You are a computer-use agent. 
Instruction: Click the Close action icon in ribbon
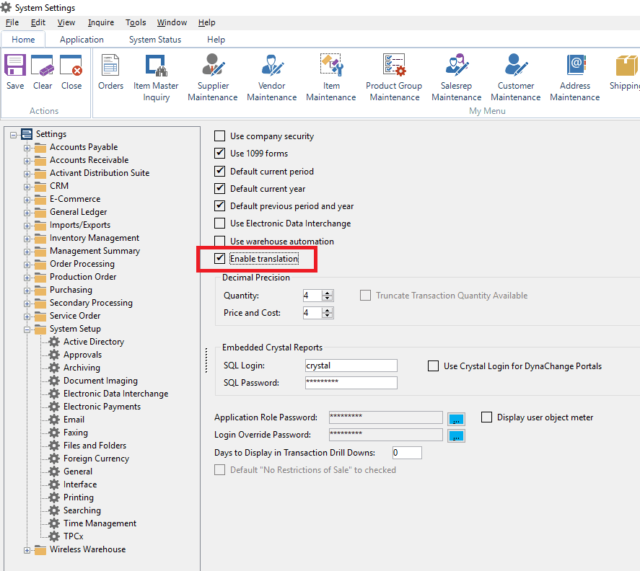(71, 65)
